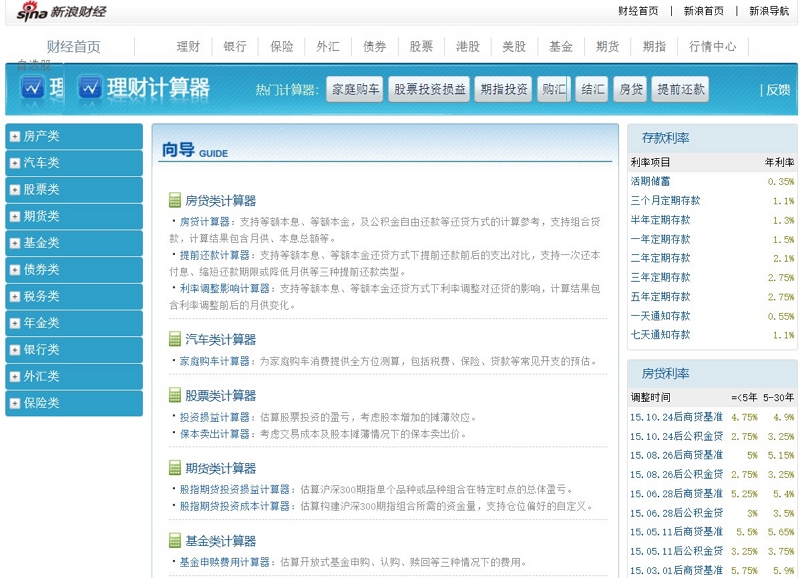Viewport: 800px width, 578px height.
Task: Expand the 房产类 sidebar category
Action: pos(14,136)
